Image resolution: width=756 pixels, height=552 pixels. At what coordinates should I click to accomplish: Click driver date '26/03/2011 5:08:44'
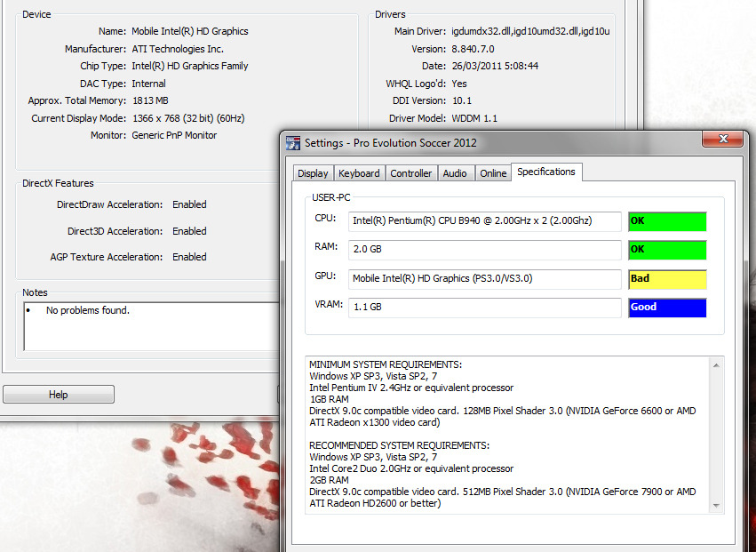coord(495,66)
